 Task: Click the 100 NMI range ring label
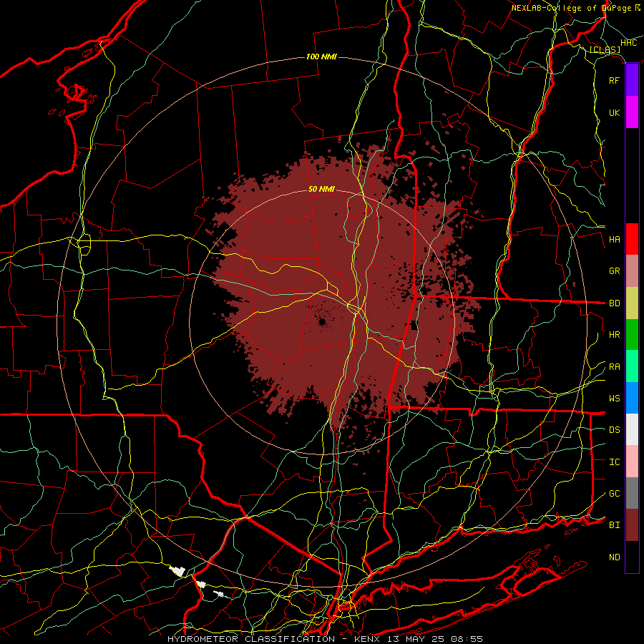coord(321,57)
